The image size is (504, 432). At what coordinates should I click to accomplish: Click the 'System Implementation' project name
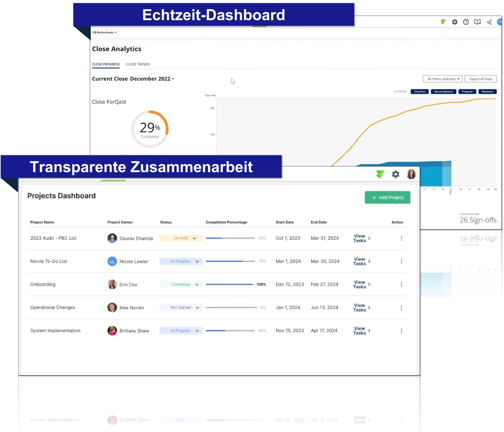pyautogui.click(x=55, y=331)
